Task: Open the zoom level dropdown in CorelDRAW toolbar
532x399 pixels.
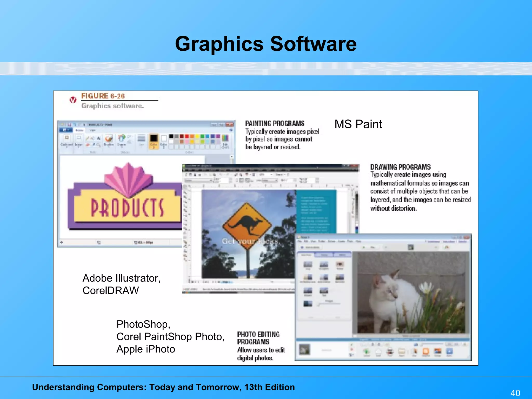Action: coord(266,175)
